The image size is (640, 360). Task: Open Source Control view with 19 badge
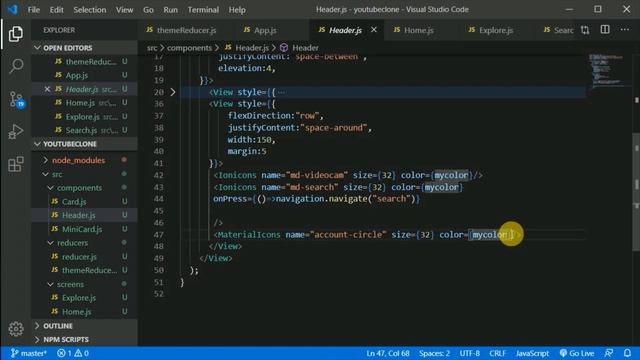pyautogui.click(x=16, y=99)
